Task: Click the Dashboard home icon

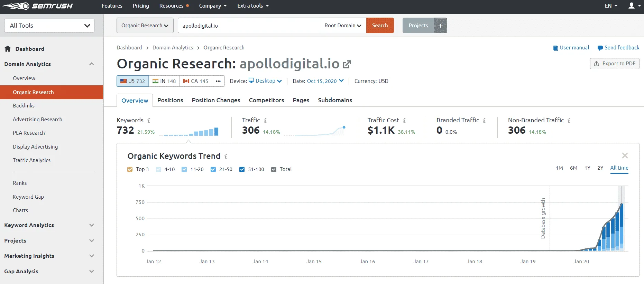Action: tap(8, 49)
